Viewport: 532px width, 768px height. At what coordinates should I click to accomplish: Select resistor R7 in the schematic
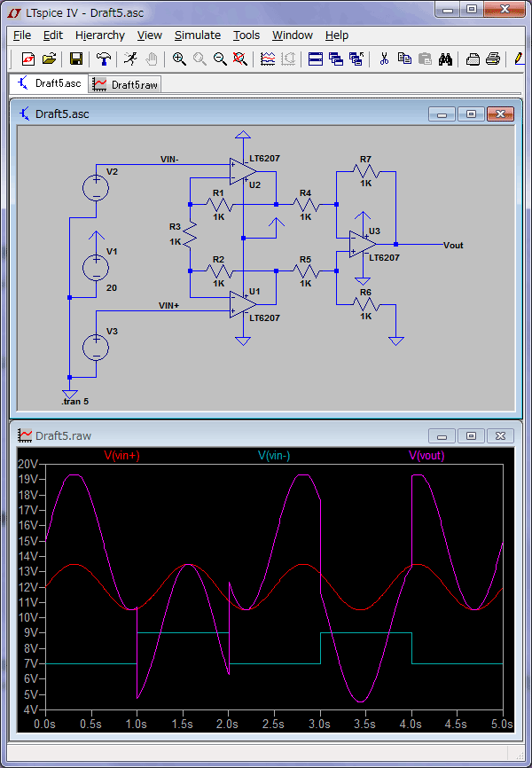(x=366, y=172)
